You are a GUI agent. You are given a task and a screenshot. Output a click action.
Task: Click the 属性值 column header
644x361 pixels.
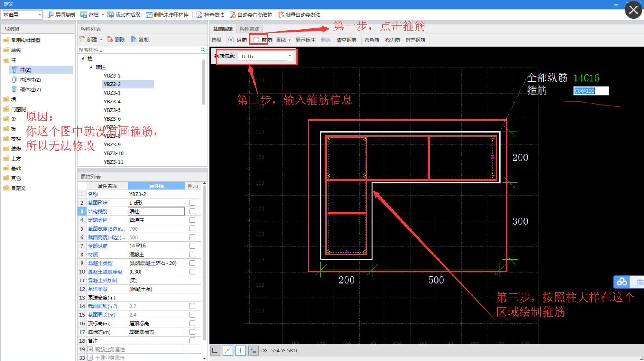(x=156, y=186)
